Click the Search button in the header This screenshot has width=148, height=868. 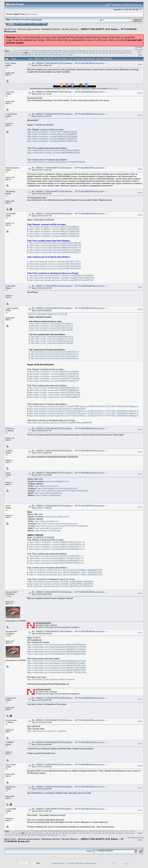(137, 20)
